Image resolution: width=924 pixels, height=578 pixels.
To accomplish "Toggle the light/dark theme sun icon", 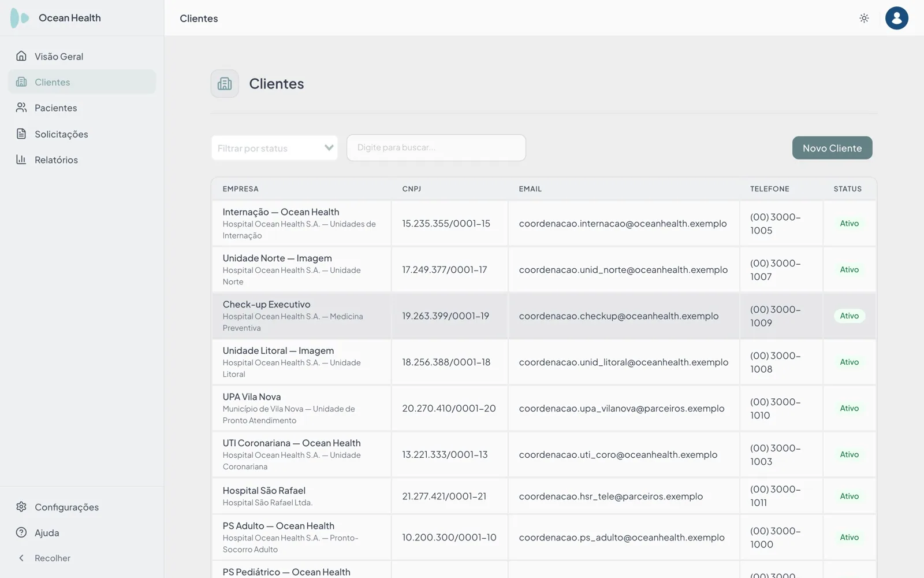I will click(864, 18).
